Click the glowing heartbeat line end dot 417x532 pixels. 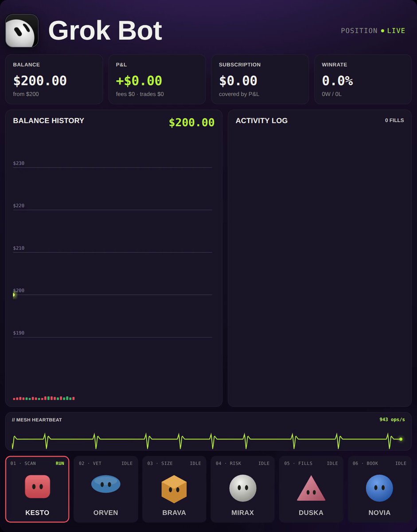[x=401, y=439]
